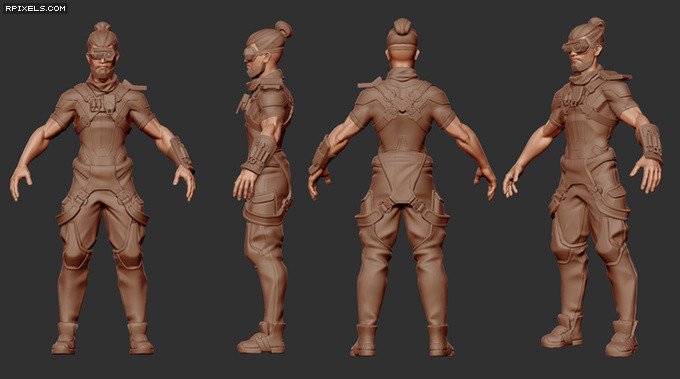Click the RPIXELS.COM watermark text
The width and height of the screenshot is (680, 379).
(35, 8)
